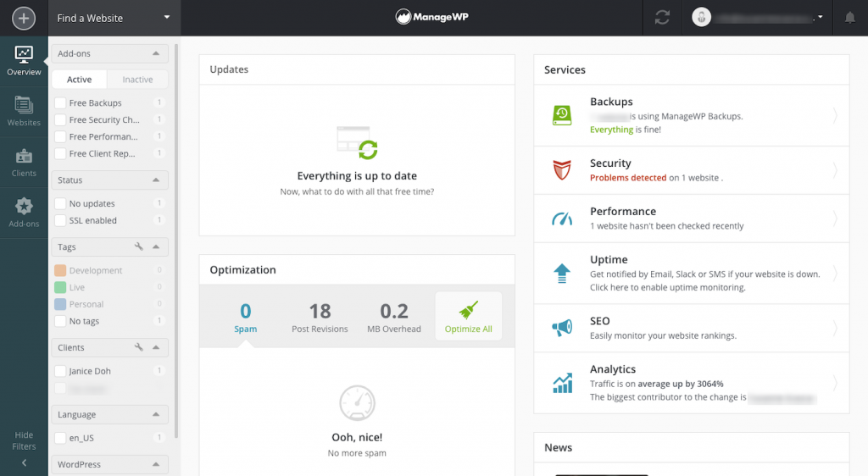
Task: Click the updates sync illustration icon
Action: (x=358, y=142)
